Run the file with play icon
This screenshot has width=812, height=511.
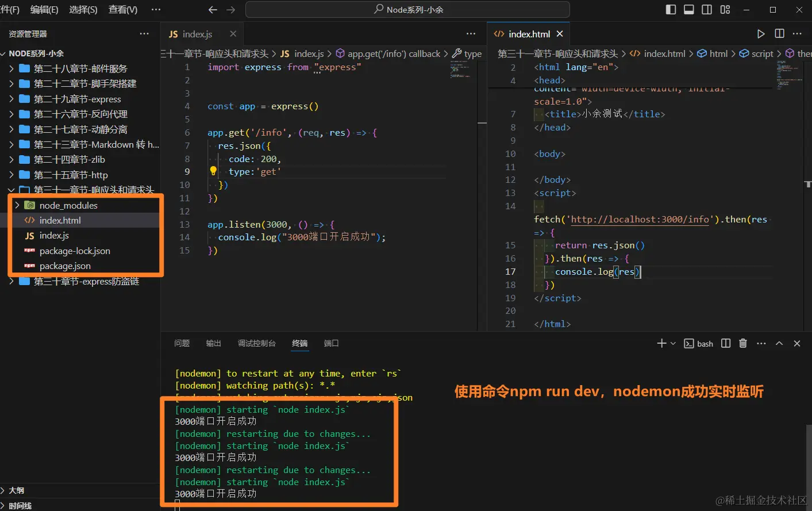click(x=761, y=34)
